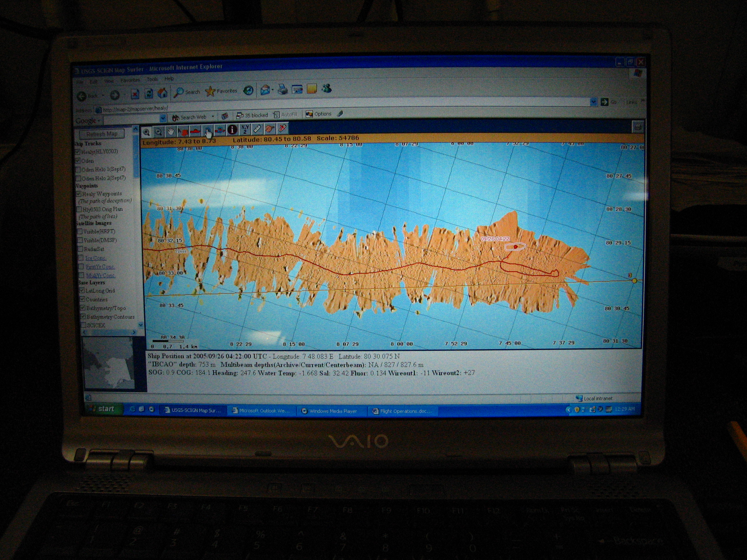Uncheck the Oden ship track checkbox

(x=78, y=161)
